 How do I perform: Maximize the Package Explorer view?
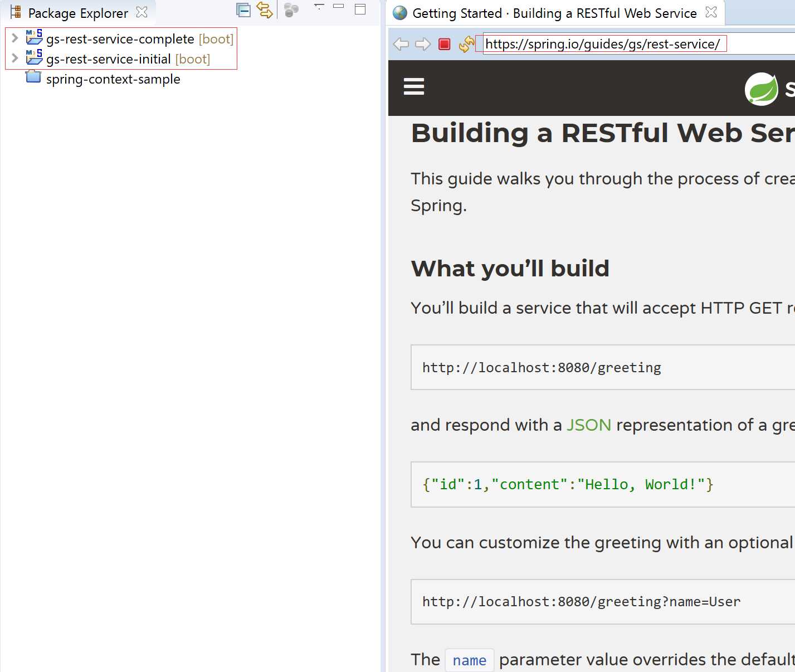click(360, 9)
